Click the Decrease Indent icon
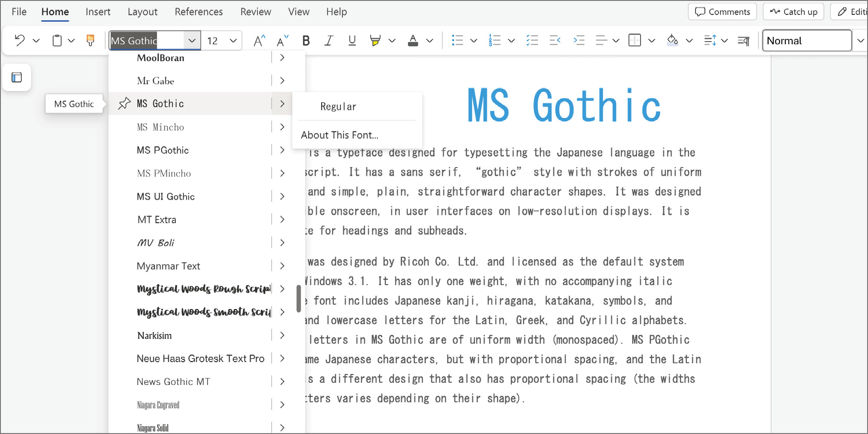868x434 pixels. 554,40
